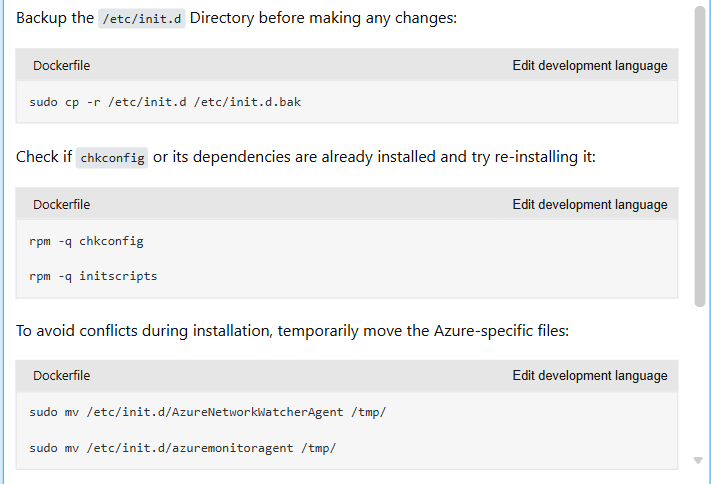Click the sudo cp -r /etc/init.d command line
Screen dimensions: 711x484
tap(165, 102)
